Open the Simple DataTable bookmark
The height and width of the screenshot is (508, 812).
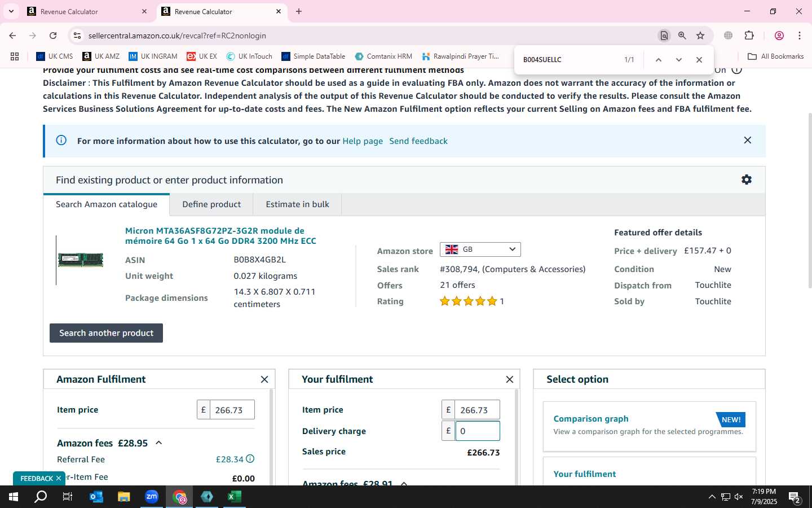(x=314, y=56)
